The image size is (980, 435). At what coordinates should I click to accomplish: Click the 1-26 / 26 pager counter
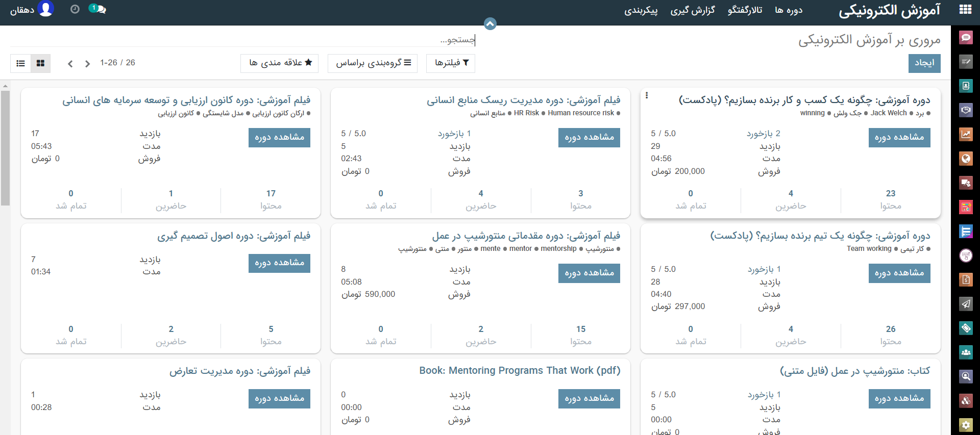[x=117, y=63]
